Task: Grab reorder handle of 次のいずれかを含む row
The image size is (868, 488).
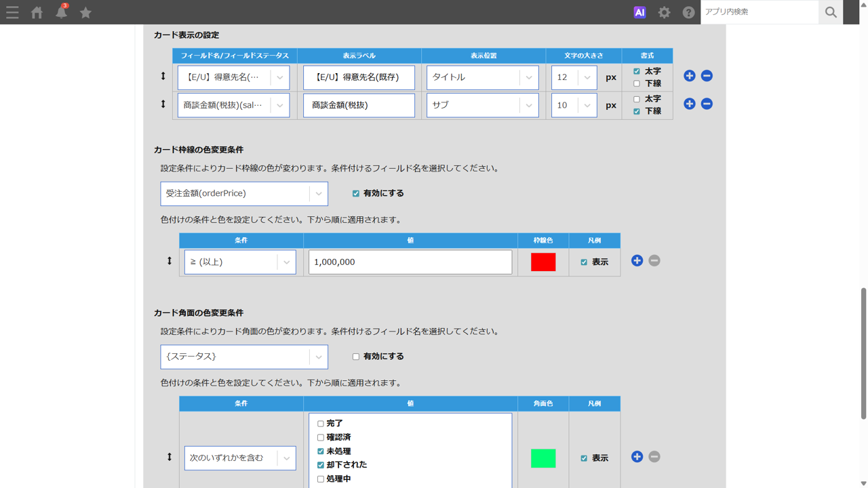Action: pyautogui.click(x=170, y=457)
